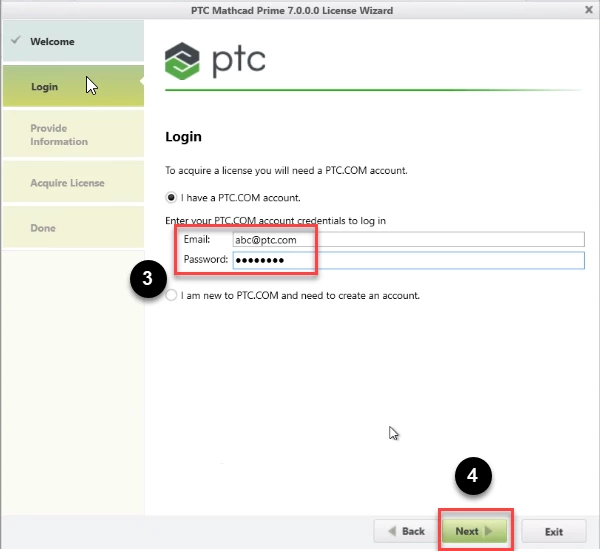Exit the License Wizard
The height and width of the screenshot is (551, 600).
coord(554,531)
